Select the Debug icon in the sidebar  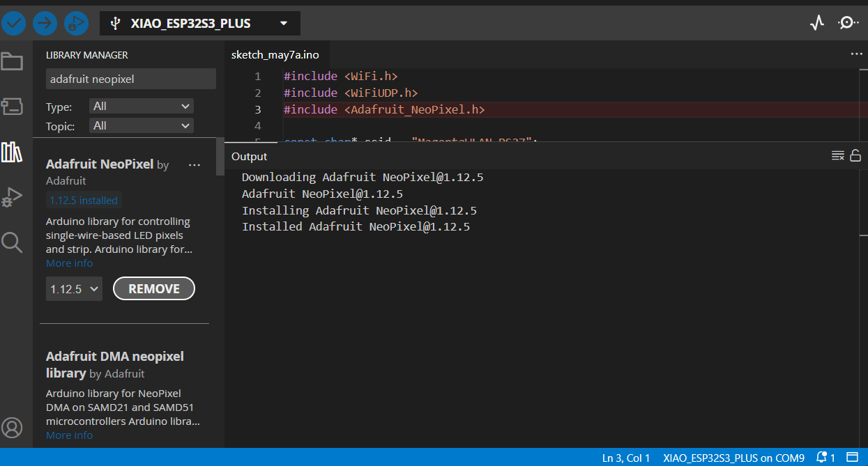coord(13,197)
